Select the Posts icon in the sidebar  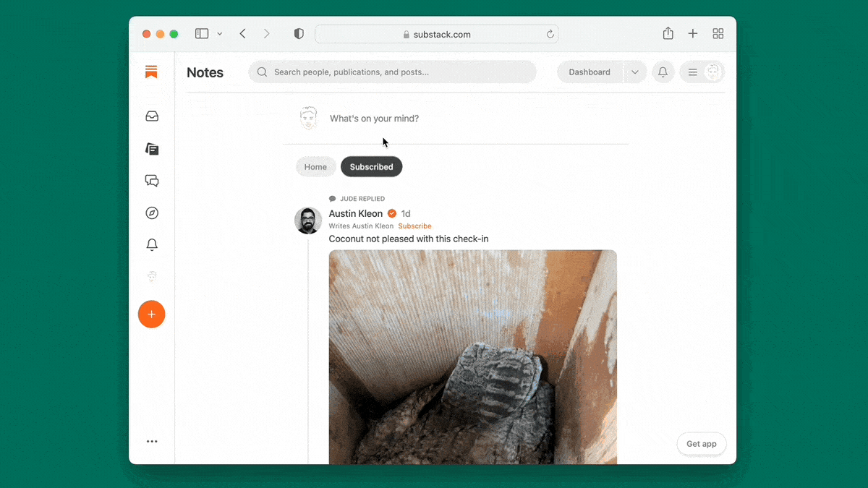(151, 149)
